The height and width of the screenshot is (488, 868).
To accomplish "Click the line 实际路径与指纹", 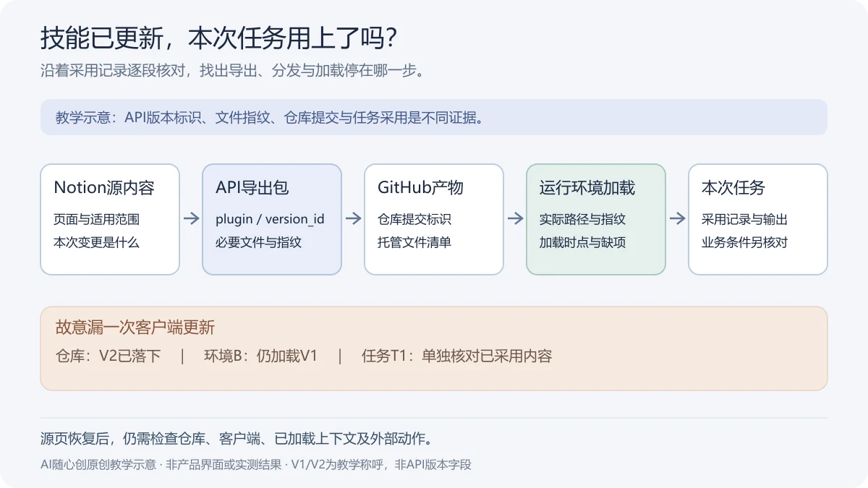I will 582,219.
